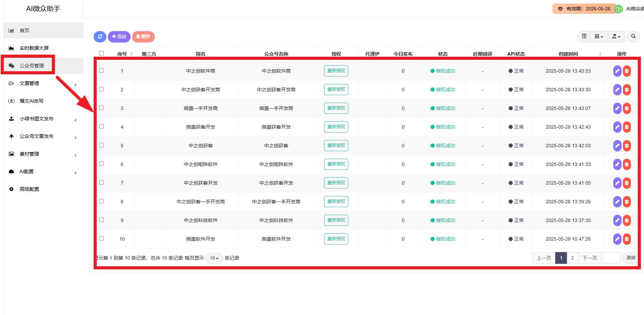Click the user avatar icon at top right
The image size is (644, 315).
click(619, 9)
